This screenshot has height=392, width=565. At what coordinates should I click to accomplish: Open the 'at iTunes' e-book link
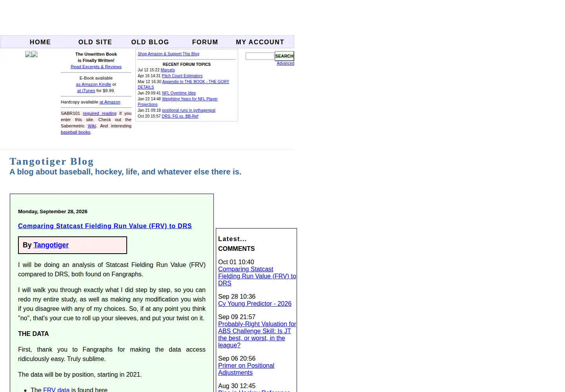click(x=86, y=91)
